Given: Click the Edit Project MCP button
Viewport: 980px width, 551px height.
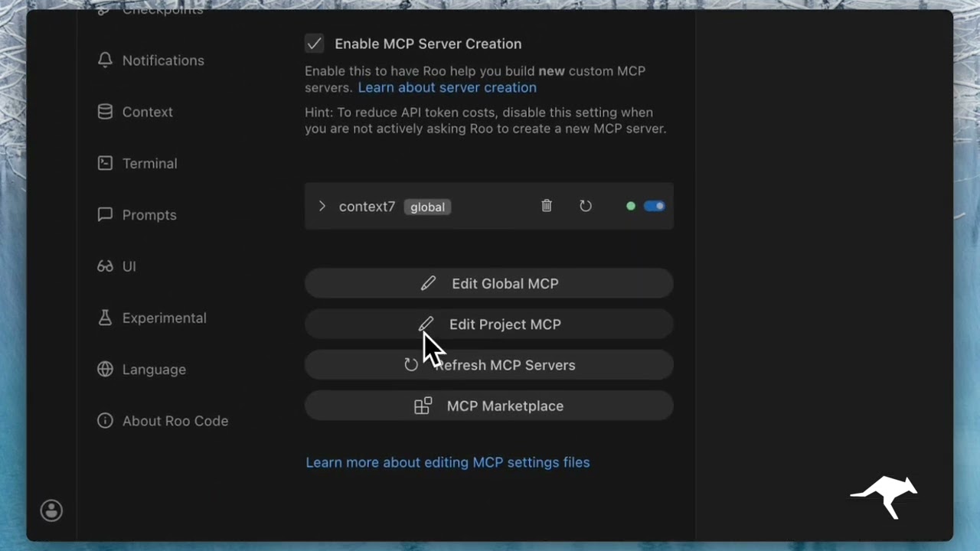Looking at the screenshot, I should click(489, 324).
